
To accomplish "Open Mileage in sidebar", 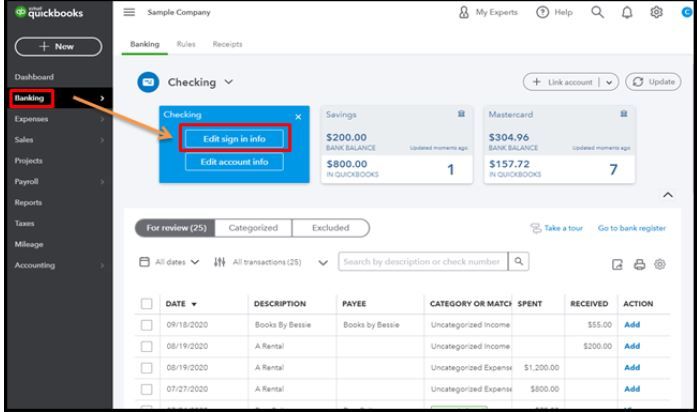I will click(x=29, y=244).
